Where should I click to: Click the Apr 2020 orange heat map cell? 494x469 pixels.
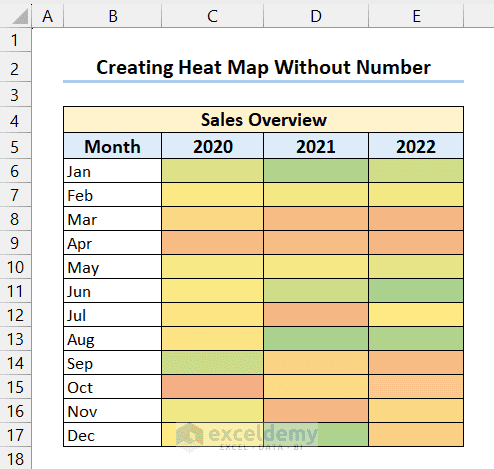tap(212, 243)
